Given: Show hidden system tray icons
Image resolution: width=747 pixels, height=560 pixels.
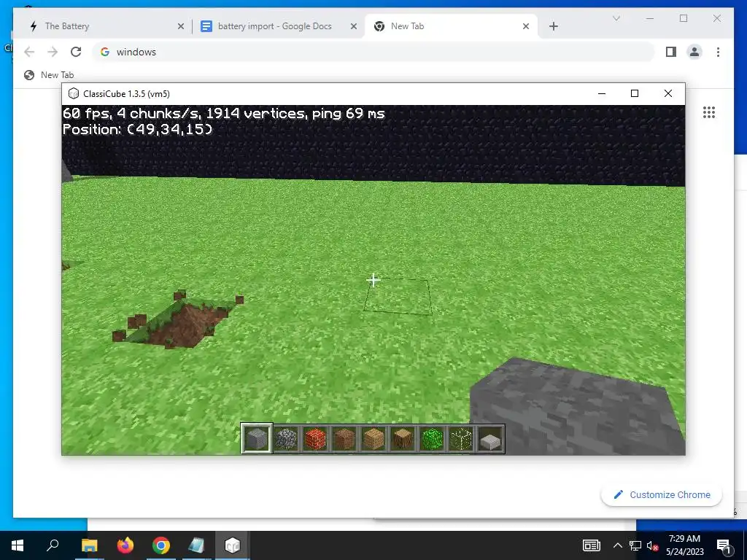Looking at the screenshot, I should pos(617,545).
